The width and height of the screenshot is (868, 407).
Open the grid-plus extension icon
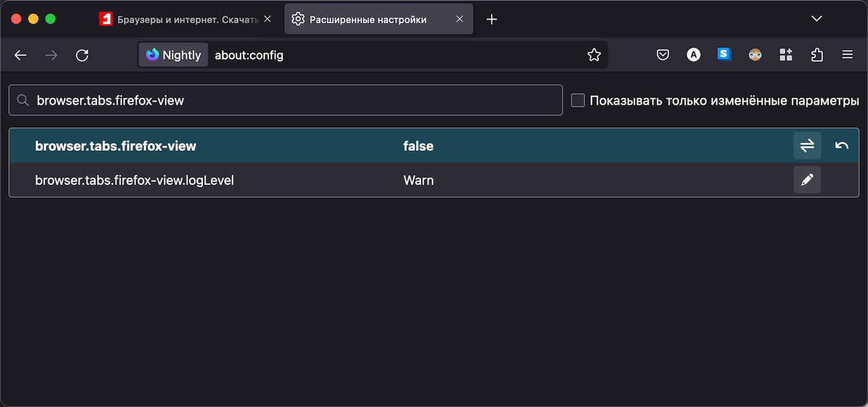pyautogui.click(x=786, y=55)
